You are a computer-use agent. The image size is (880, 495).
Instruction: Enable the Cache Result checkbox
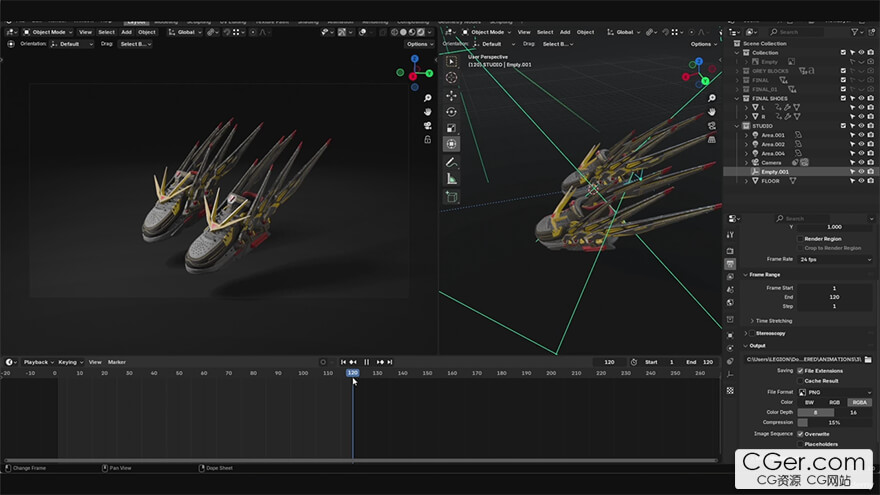click(800, 381)
